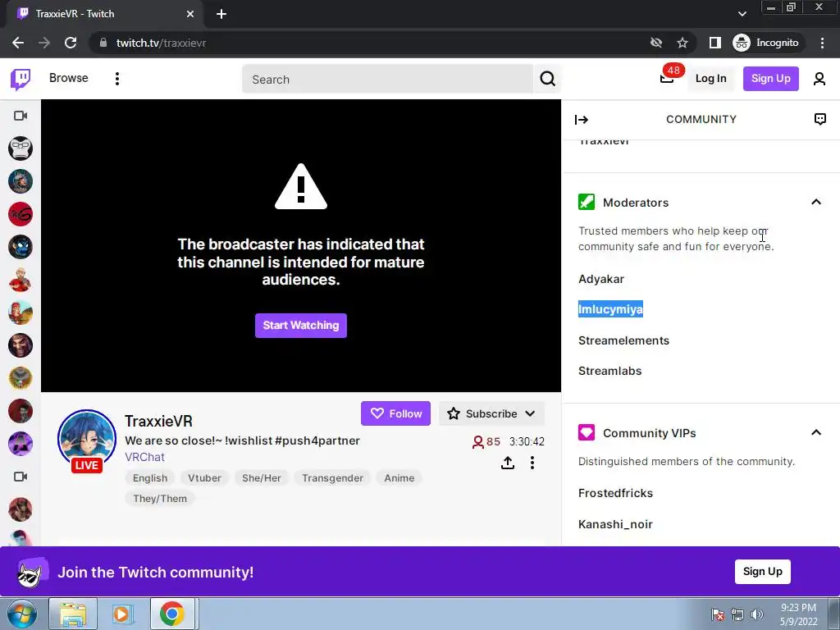The width and height of the screenshot is (840, 630).
Task: Open stream options three-dot menu
Action: pyautogui.click(x=532, y=463)
